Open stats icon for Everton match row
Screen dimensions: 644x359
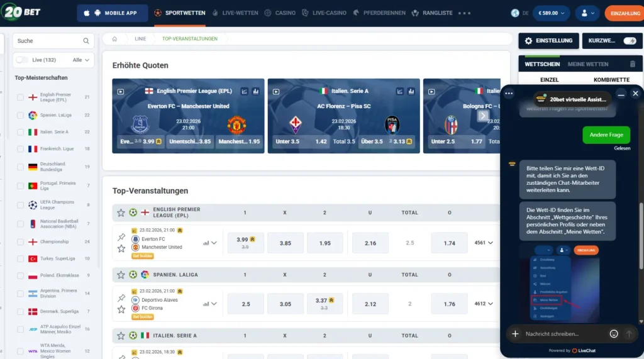[x=206, y=243]
